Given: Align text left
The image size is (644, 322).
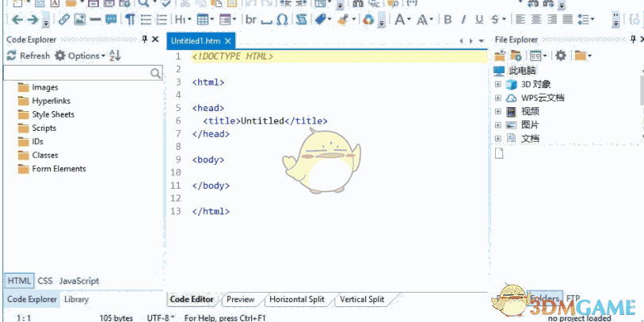Looking at the screenshot, I should click(520, 19).
